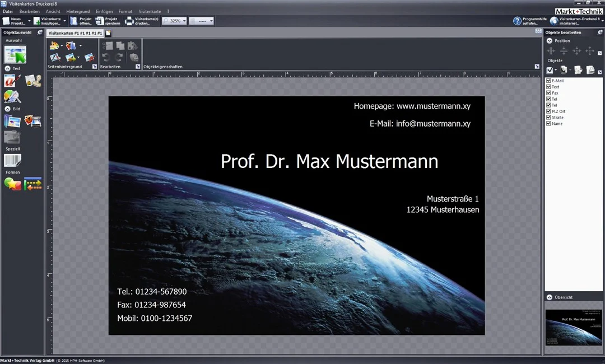Collapse the Position section chevron

click(550, 40)
